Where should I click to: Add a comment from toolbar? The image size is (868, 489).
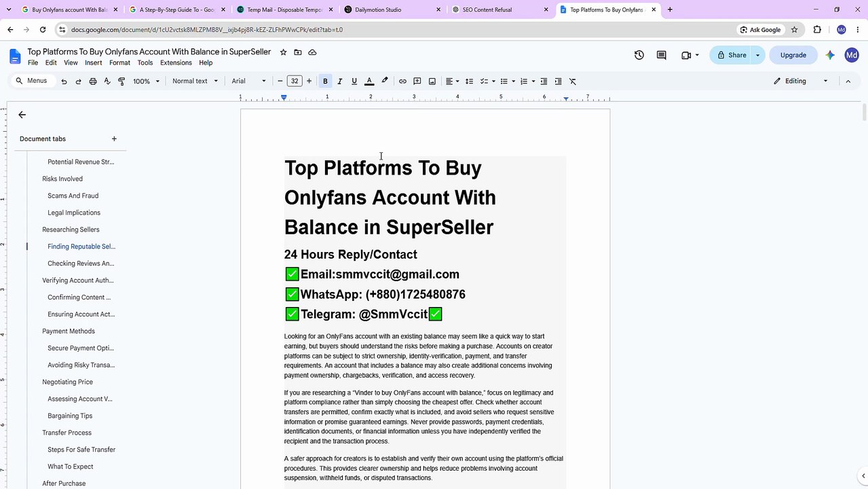pyautogui.click(x=417, y=81)
